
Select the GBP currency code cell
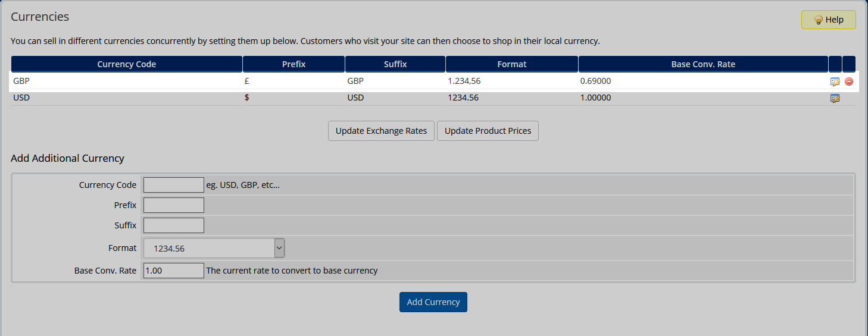click(21, 81)
